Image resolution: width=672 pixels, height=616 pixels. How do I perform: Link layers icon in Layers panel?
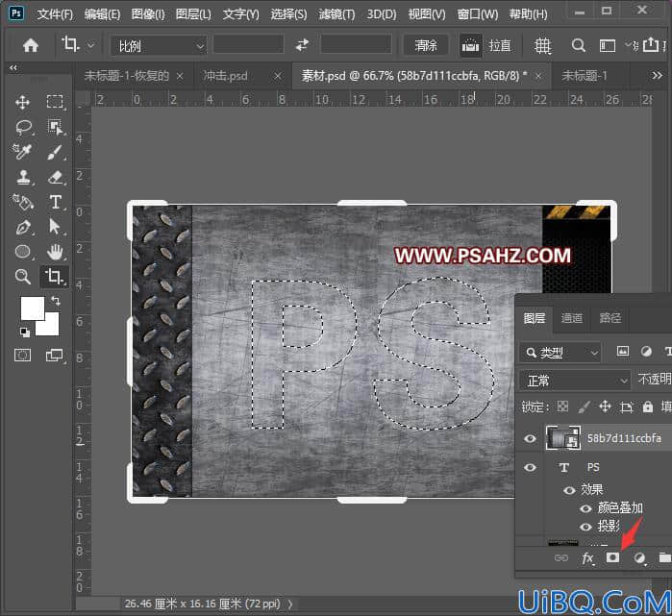click(561, 557)
